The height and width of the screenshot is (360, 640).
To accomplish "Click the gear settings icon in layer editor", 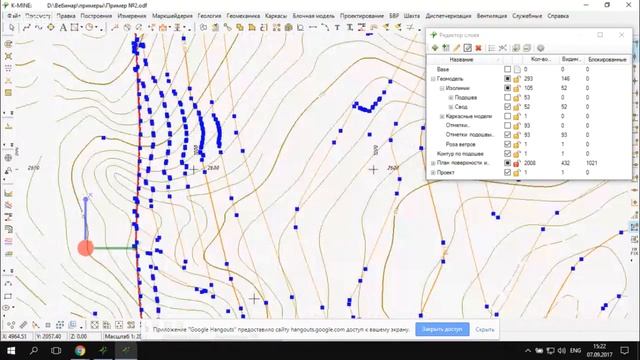I will click(x=540, y=48).
